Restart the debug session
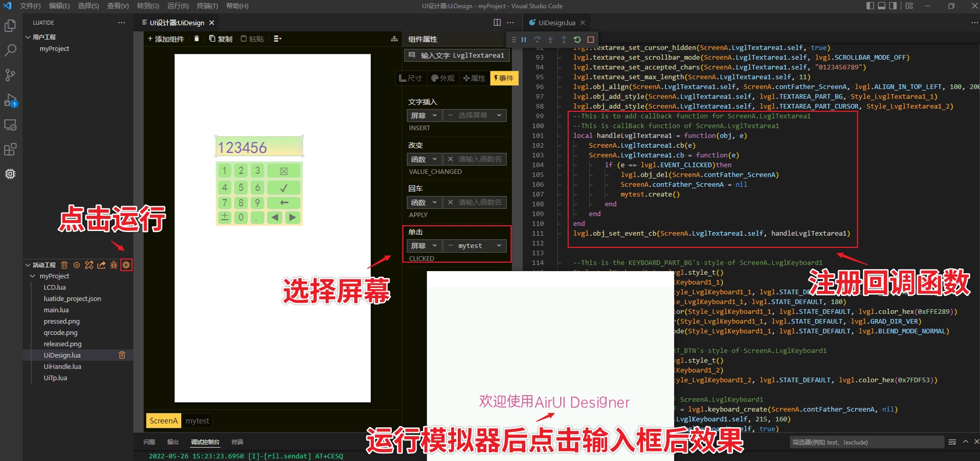Screen dimensions: 980x461 (x=577, y=40)
